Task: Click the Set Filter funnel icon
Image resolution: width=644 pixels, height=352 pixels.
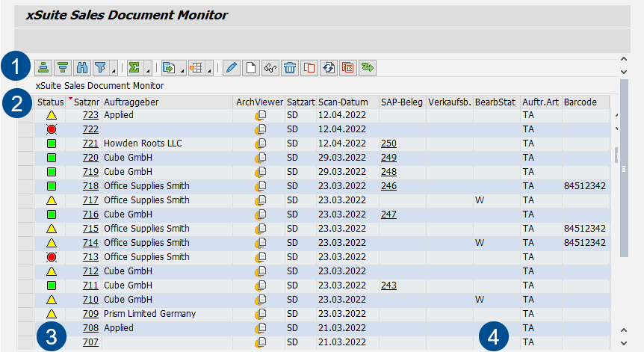Action: pyautogui.click(x=101, y=68)
